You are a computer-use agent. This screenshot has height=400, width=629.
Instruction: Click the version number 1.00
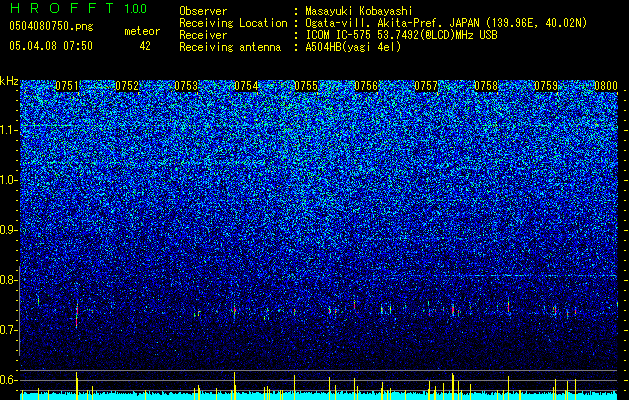point(136,8)
